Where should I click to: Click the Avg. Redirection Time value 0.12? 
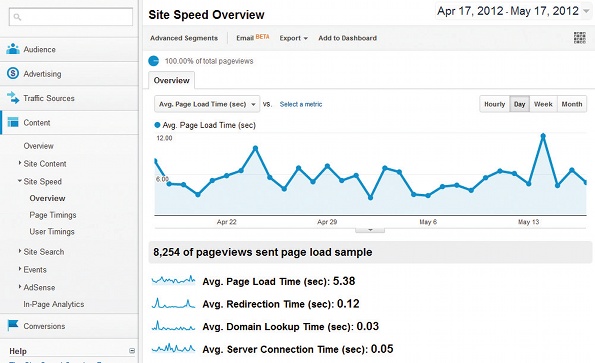tap(348, 303)
